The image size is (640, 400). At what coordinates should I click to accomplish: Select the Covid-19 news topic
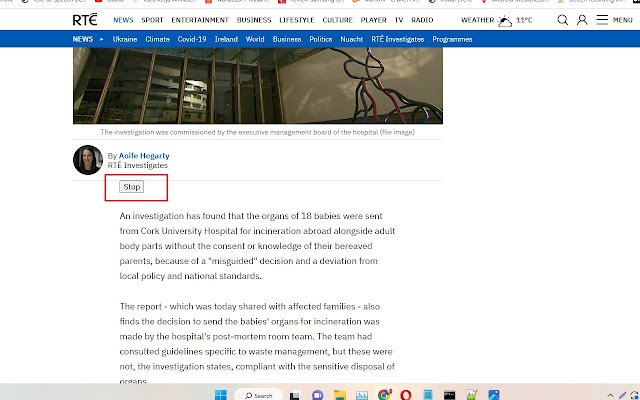192,39
